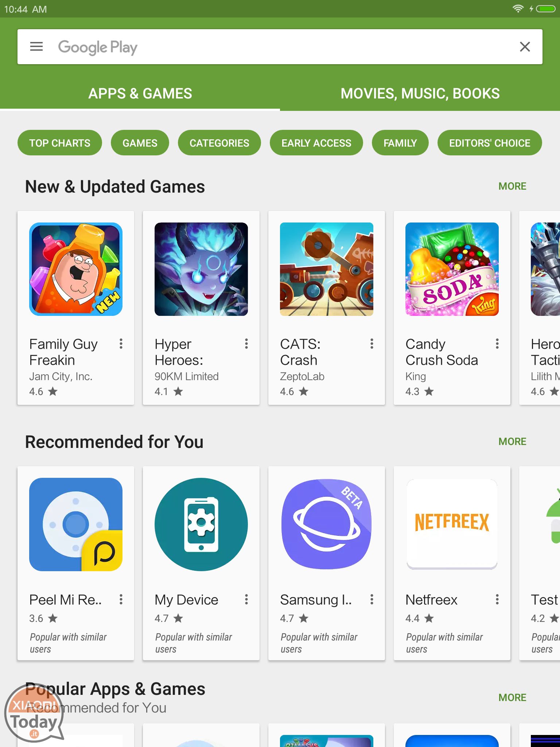Open the Samsung Internet Beta icon
This screenshot has height=747, width=560.
(327, 525)
